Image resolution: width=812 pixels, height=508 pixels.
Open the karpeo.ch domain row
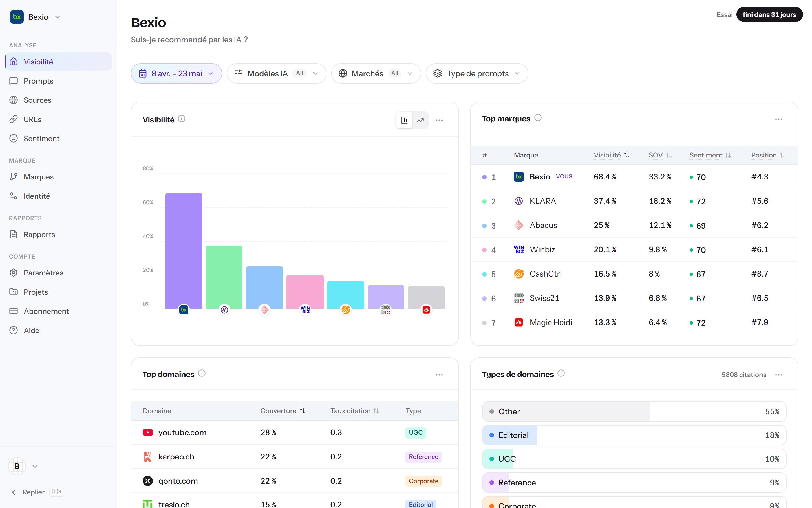295,457
